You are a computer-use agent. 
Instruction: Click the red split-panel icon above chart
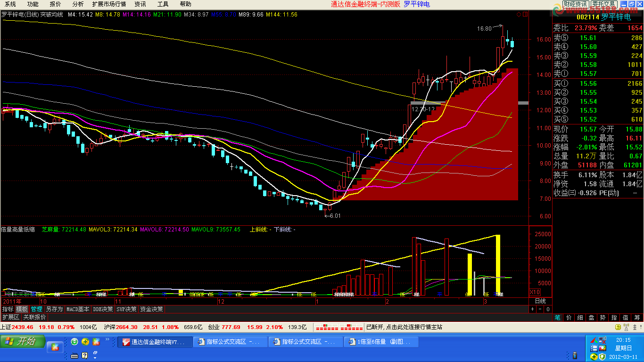point(525,15)
